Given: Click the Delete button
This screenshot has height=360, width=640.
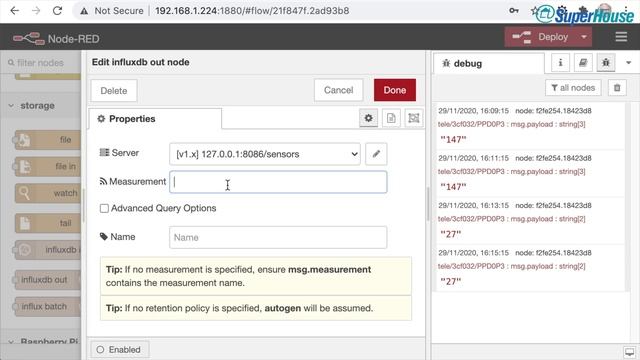Looking at the screenshot, I should point(114,91).
